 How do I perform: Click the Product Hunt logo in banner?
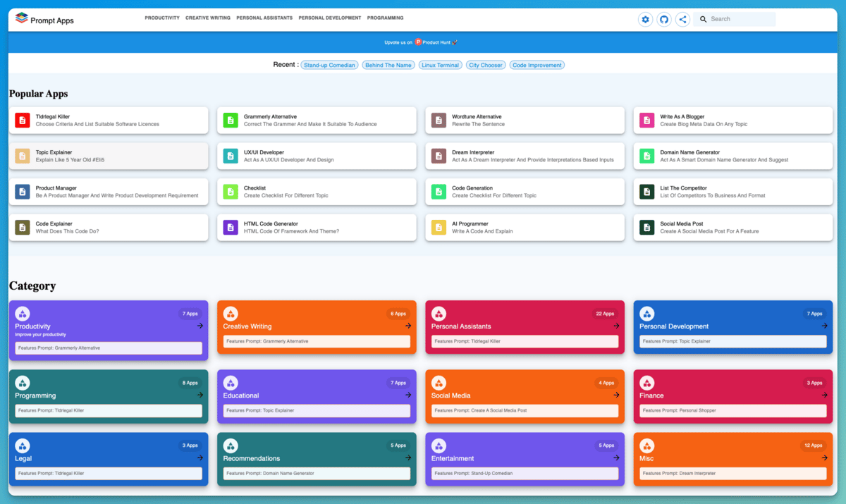418,42
